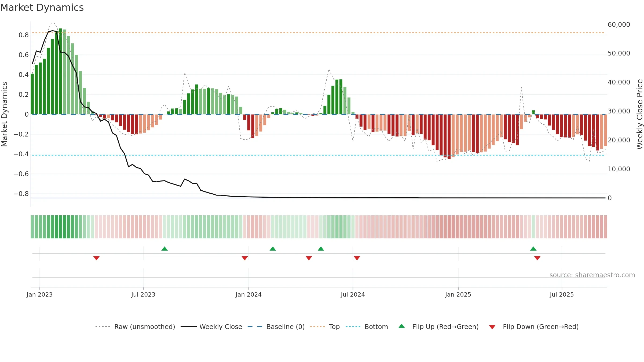This screenshot has height=362, width=644.
Task: Click the −0.6 left axis tick
Action: (21, 174)
